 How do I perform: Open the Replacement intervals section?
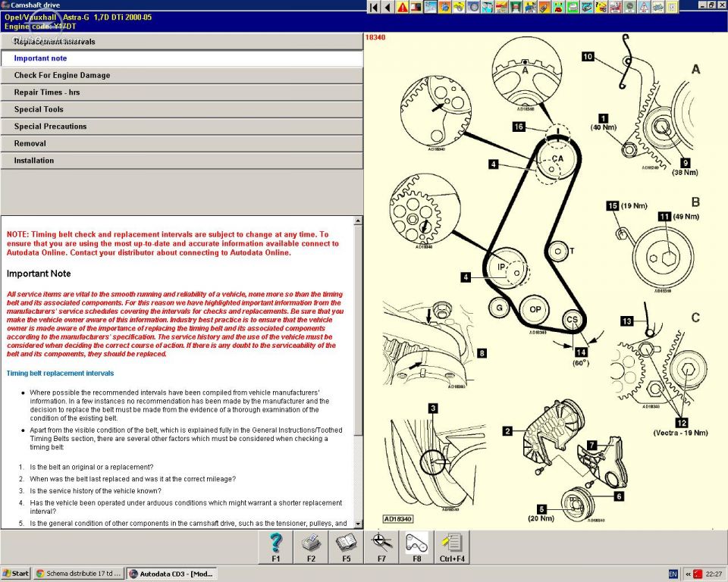click(x=181, y=42)
